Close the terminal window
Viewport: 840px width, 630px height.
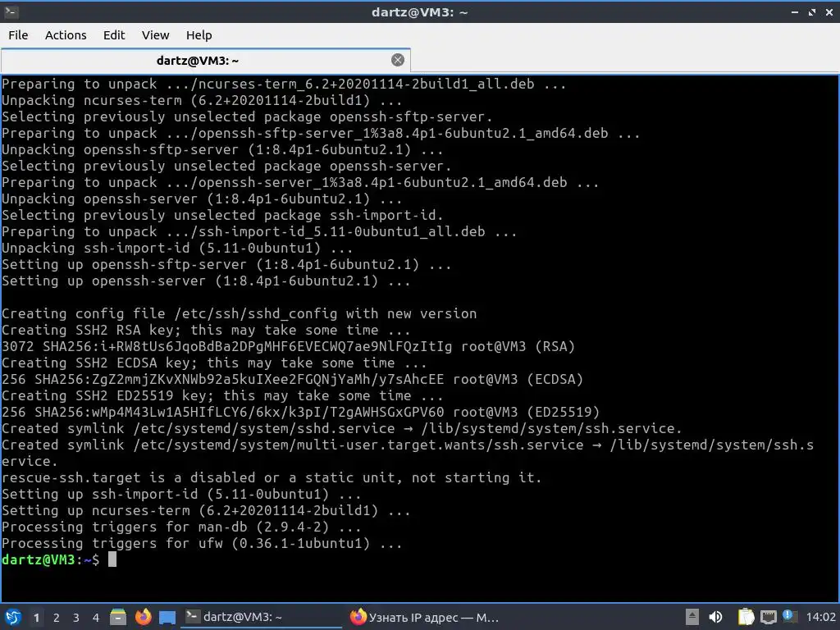[829, 11]
